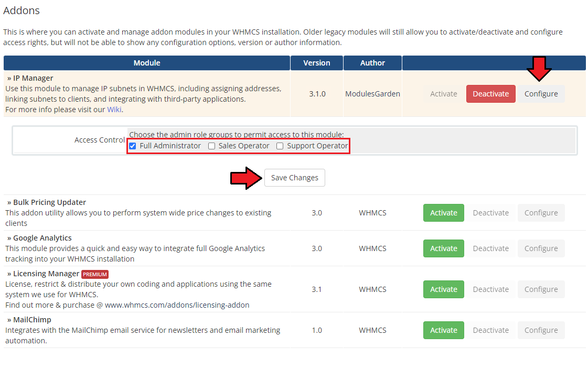Open Configure for IP Manager
Viewport: 588px width, 369px height.
(541, 94)
